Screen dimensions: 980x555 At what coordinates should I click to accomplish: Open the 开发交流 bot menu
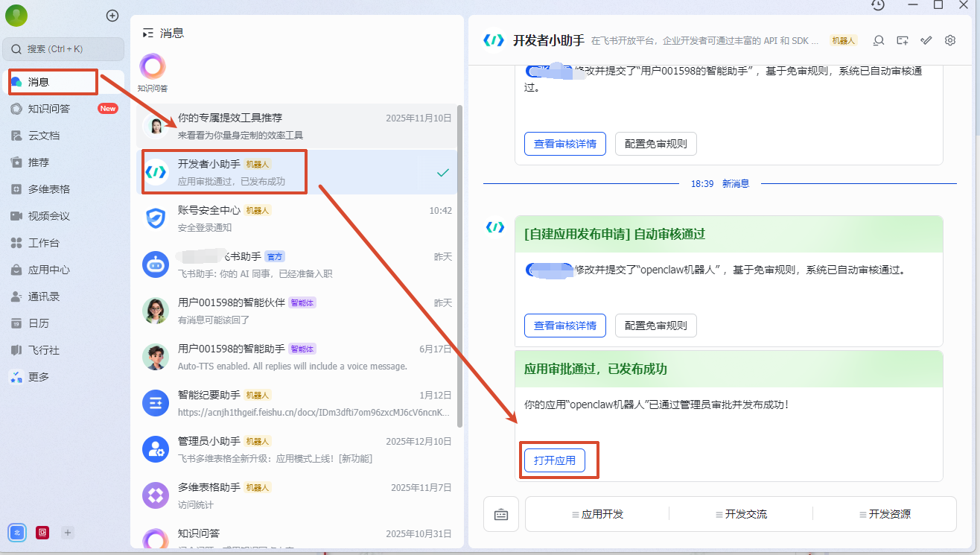[x=741, y=514]
